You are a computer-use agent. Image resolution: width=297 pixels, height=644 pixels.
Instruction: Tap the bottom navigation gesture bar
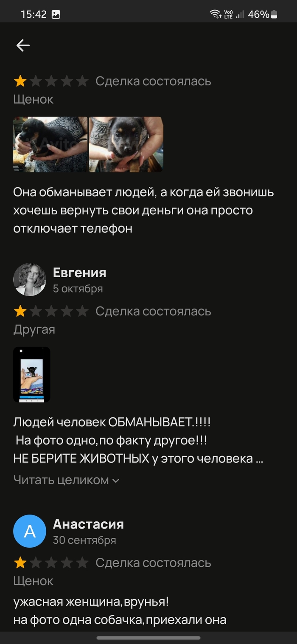click(148, 638)
